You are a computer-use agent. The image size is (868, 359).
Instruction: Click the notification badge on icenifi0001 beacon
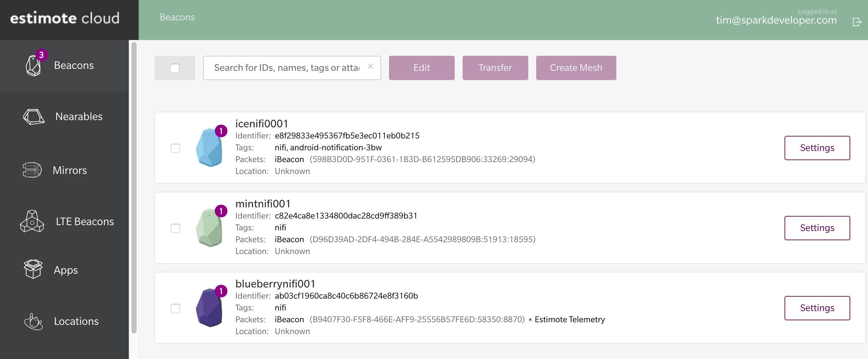pyautogui.click(x=221, y=131)
